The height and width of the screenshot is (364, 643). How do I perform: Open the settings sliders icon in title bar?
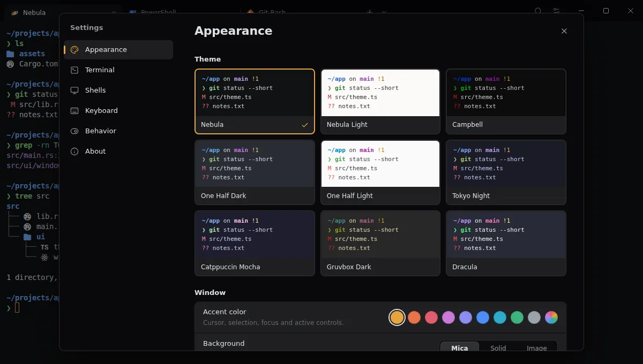coord(557,11)
